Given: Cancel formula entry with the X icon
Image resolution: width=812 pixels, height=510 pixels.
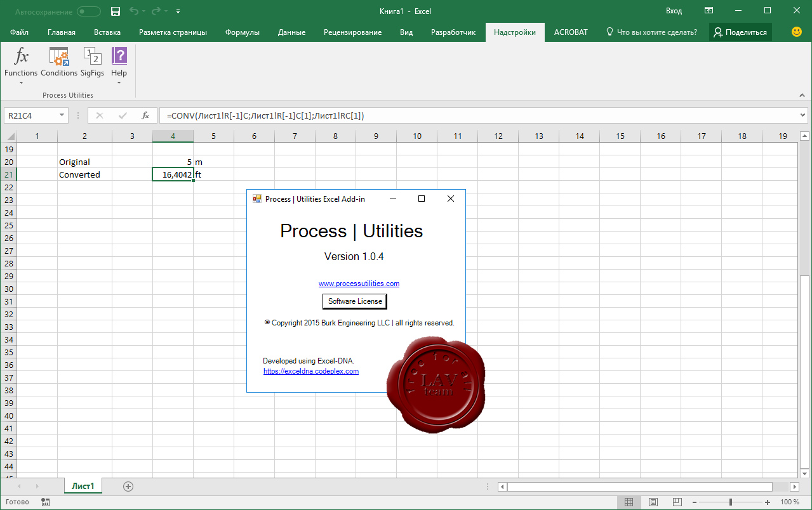Looking at the screenshot, I should point(100,115).
